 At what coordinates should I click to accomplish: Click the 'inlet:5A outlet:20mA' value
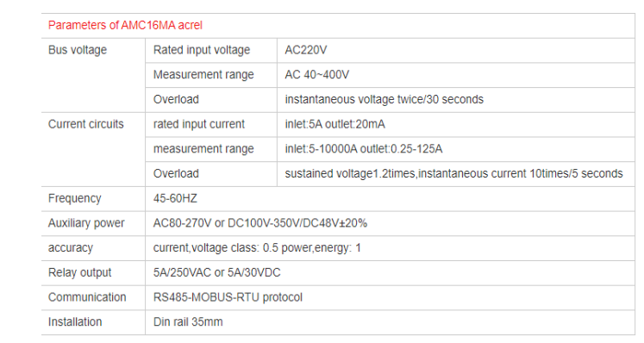click(x=335, y=124)
